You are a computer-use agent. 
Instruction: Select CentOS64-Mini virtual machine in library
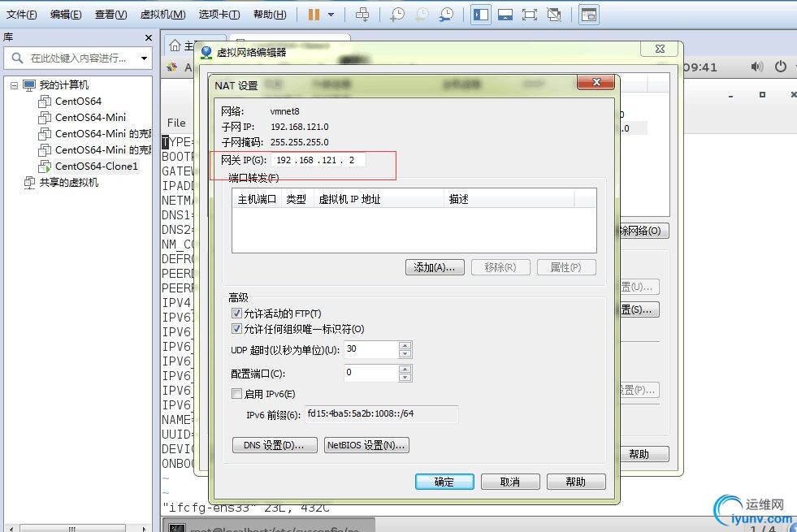click(x=90, y=118)
